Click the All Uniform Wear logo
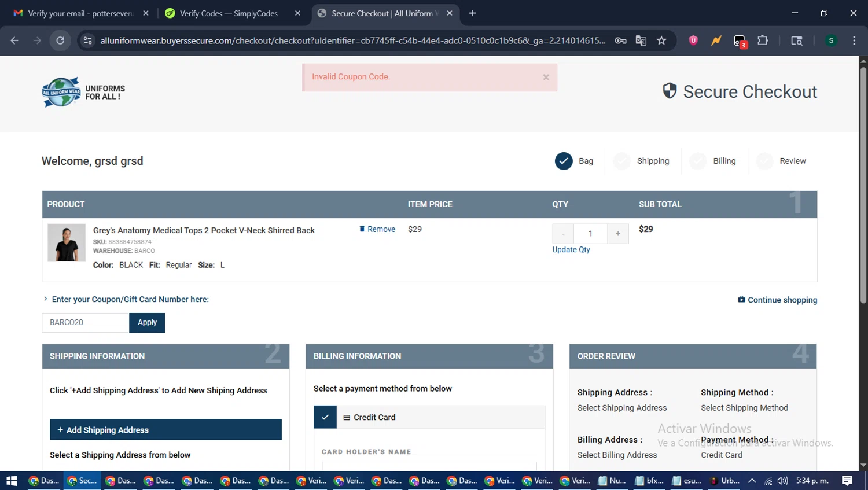This screenshot has width=868, height=490. click(83, 93)
